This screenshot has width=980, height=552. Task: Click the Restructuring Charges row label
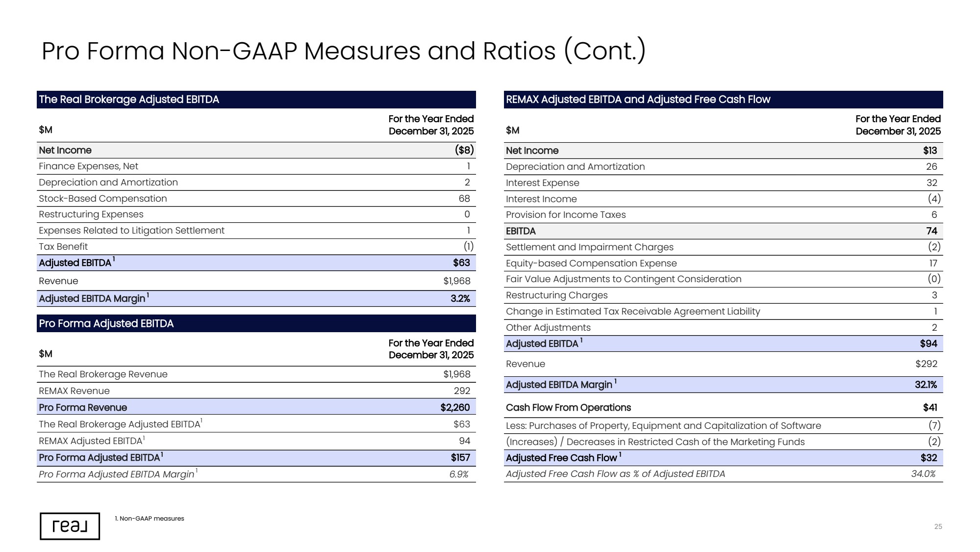pyautogui.click(x=556, y=295)
